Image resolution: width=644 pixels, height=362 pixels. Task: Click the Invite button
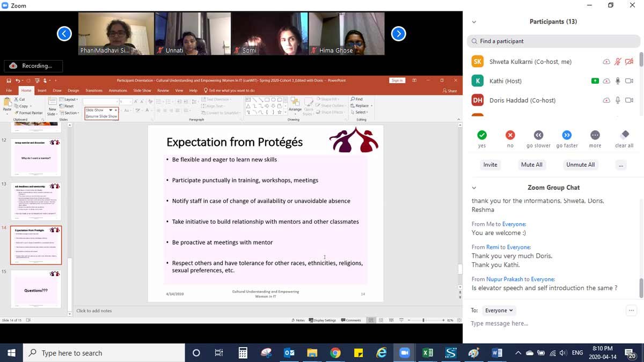coord(490,165)
